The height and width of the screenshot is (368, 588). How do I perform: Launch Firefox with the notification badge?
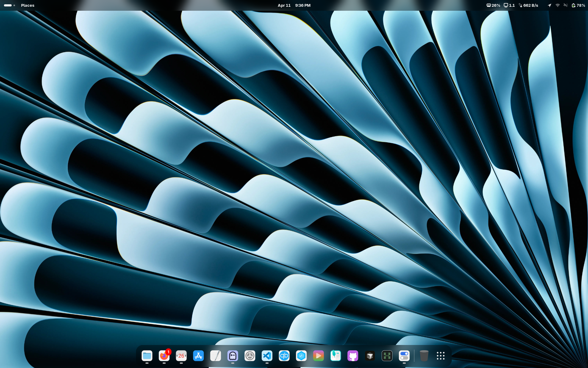pos(164,356)
